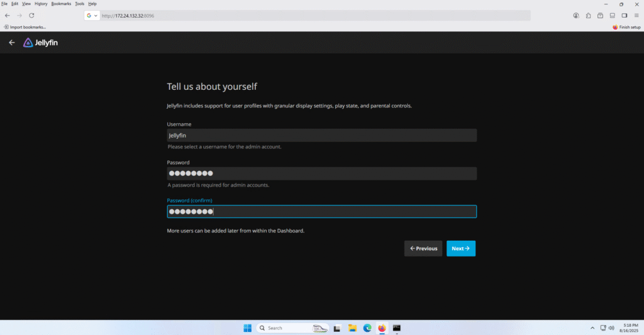This screenshot has height=335, width=644.
Task: Open the extensions puzzle icon
Action: click(x=588, y=16)
